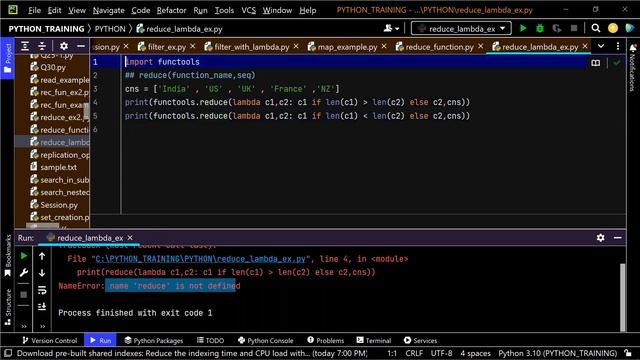Run with coverage icon in toolbar
This screenshot has height=360, width=640.
[556, 28]
